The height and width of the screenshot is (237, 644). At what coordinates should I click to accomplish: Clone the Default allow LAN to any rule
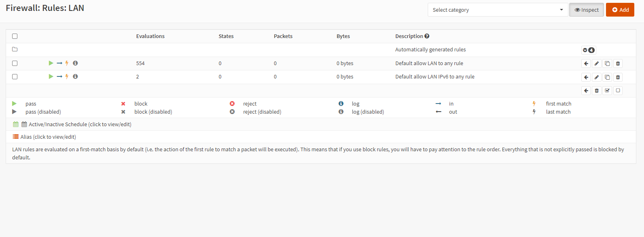pyautogui.click(x=607, y=63)
